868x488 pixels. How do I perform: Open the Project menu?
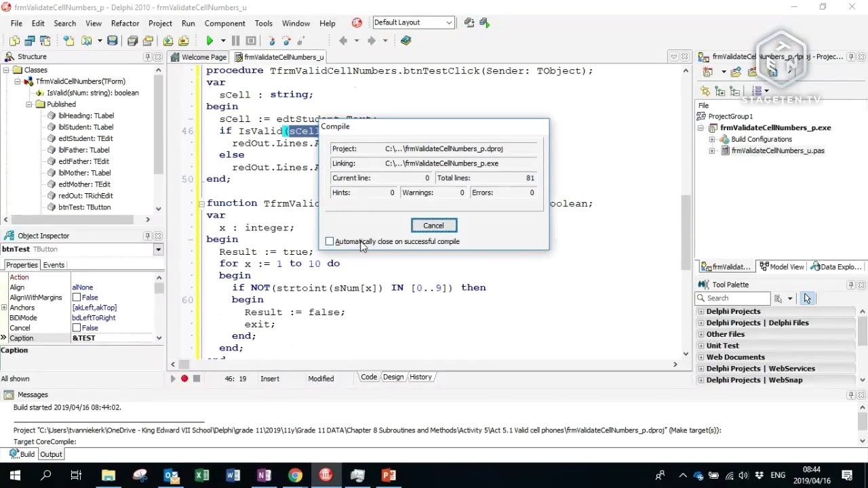pos(160,23)
